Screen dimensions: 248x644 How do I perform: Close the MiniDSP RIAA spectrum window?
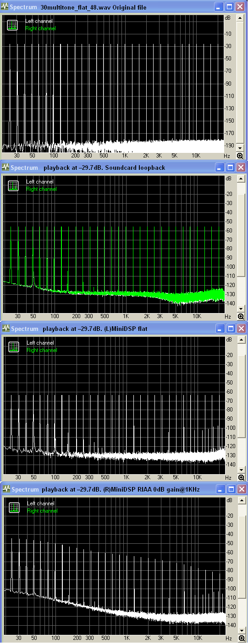click(x=241, y=489)
